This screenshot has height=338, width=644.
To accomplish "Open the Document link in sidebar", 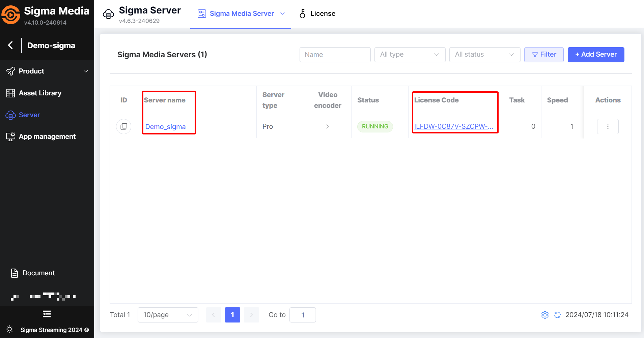I will coord(38,273).
